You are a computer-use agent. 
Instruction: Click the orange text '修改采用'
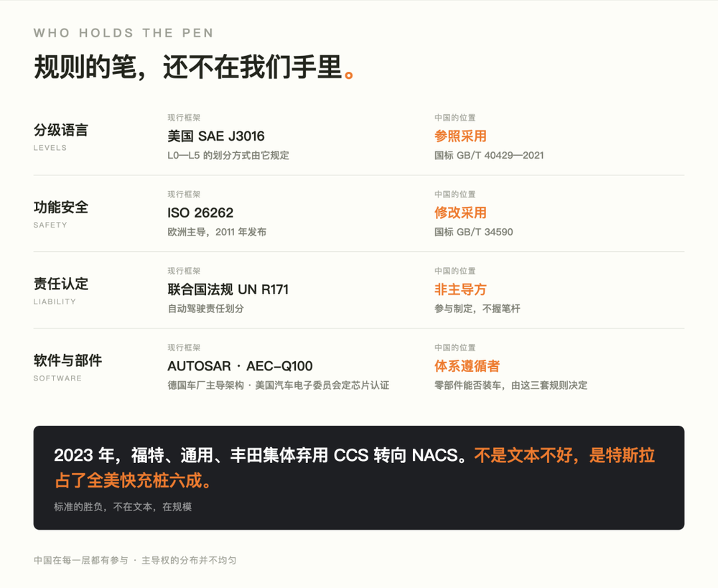click(460, 213)
